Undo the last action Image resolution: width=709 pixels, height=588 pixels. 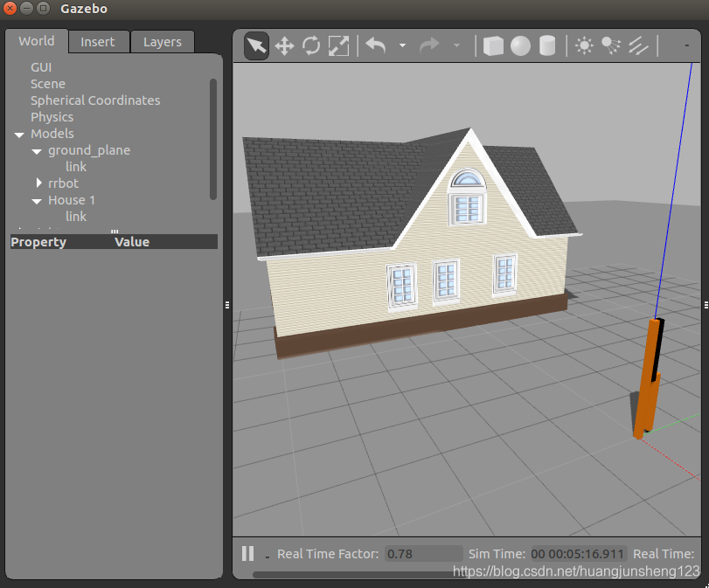[x=376, y=45]
